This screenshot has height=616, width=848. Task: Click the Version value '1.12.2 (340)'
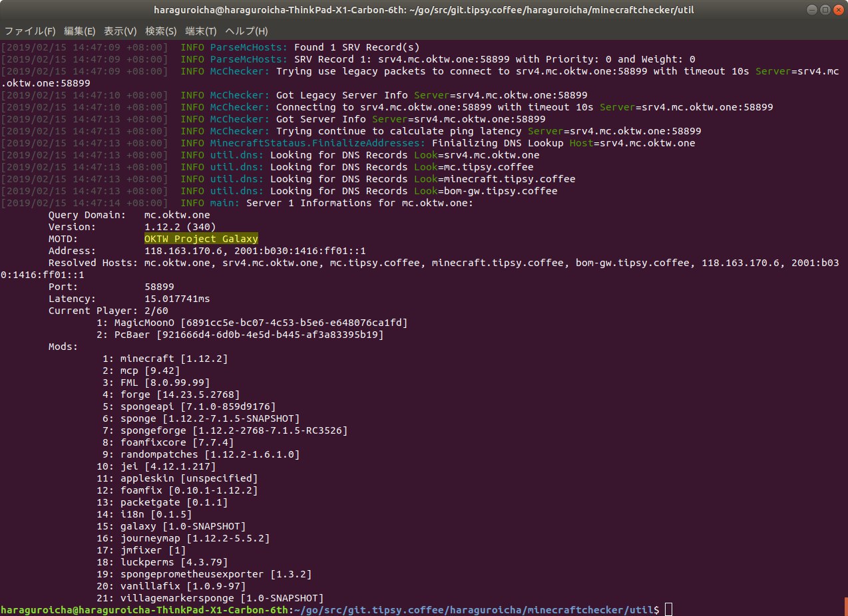(x=180, y=227)
